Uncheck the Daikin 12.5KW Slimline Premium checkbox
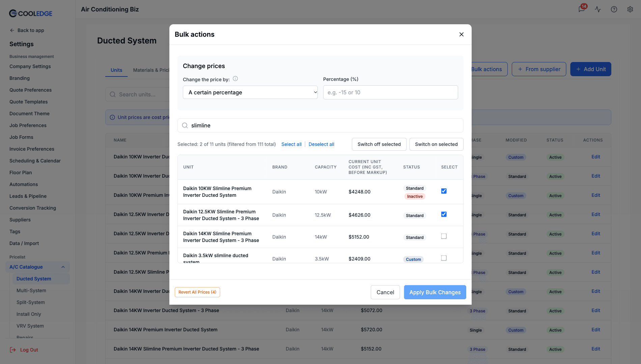This screenshot has height=364, width=641. [x=444, y=214]
